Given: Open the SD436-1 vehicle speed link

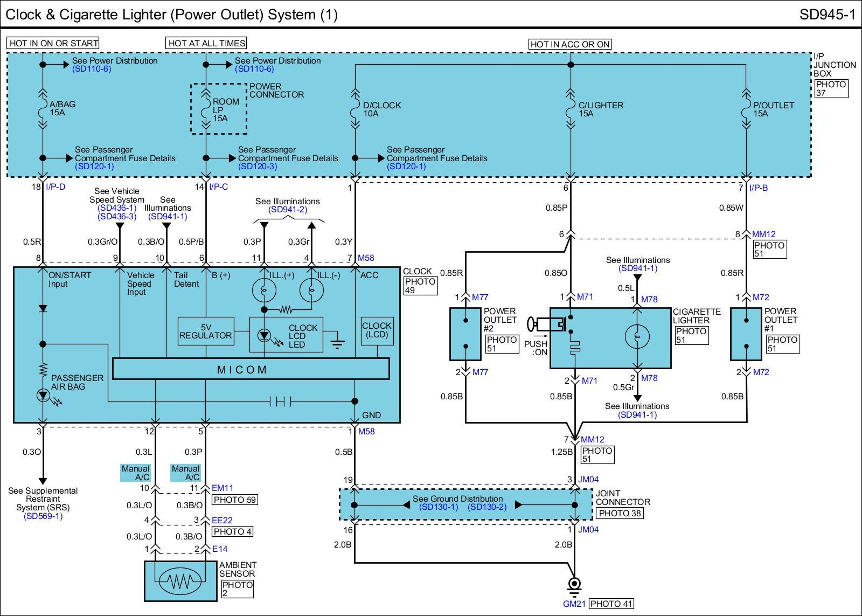Looking at the screenshot, I should click(x=117, y=207).
